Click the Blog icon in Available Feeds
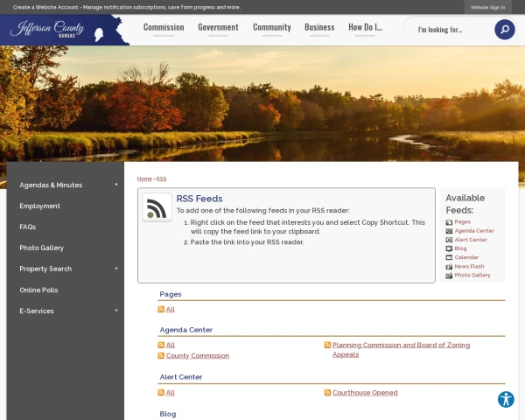This screenshot has height=420, width=525. tap(449, 248)
